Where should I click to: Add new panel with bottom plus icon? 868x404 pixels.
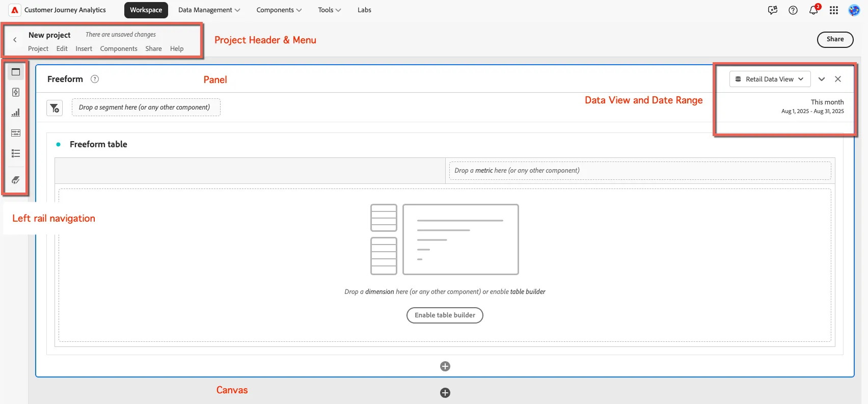tap(445, 393)
